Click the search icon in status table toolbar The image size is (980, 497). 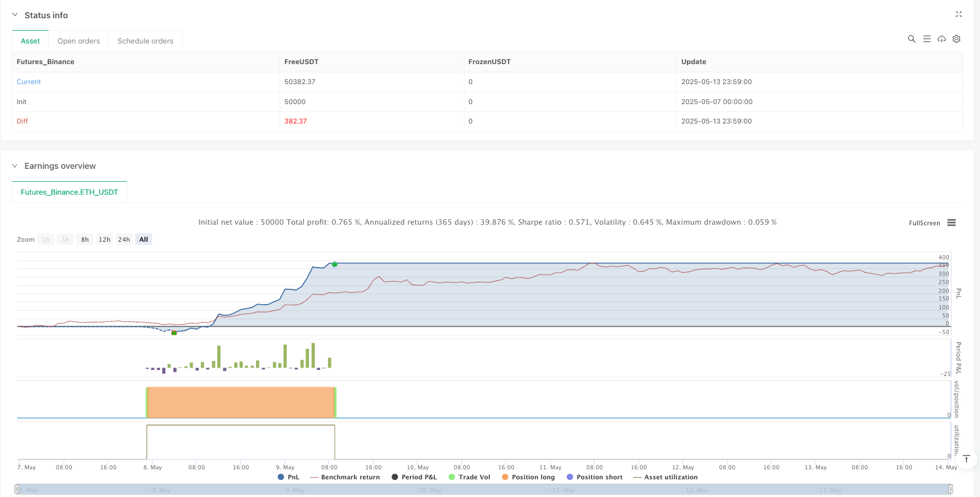click(x=911, y=39)
